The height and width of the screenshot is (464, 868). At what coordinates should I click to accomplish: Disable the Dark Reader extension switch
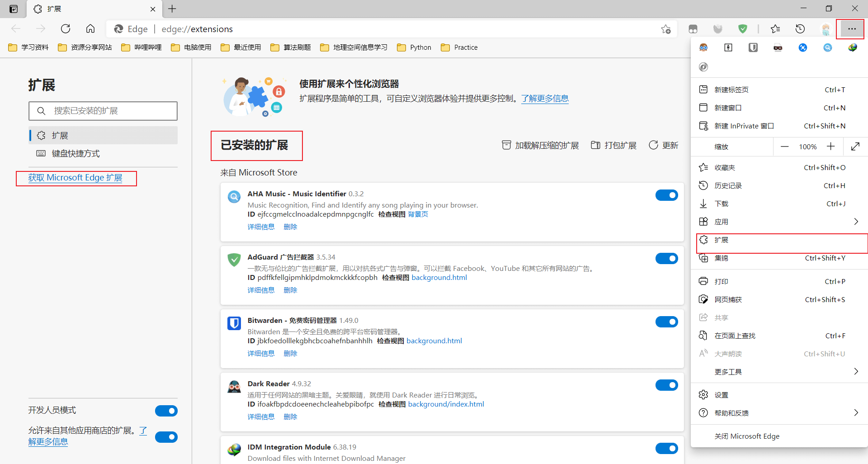666,385
